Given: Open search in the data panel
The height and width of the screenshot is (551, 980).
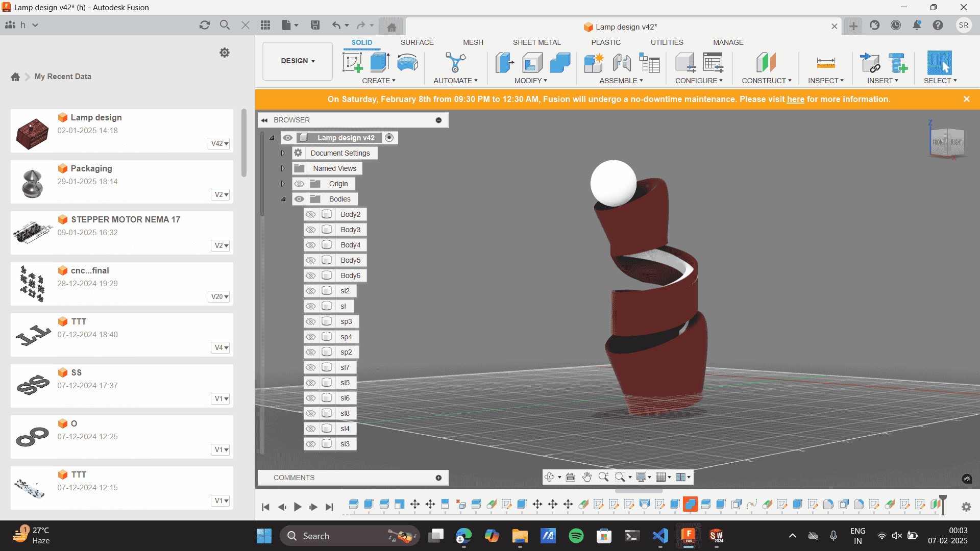Looking at the screenshot, I should (225, 25).
